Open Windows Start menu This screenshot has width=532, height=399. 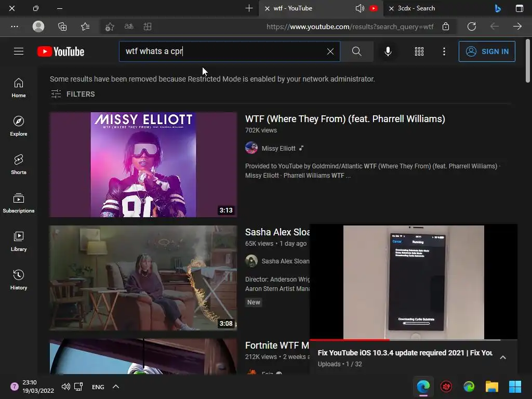pyautogui.click(x=515, y=387)
